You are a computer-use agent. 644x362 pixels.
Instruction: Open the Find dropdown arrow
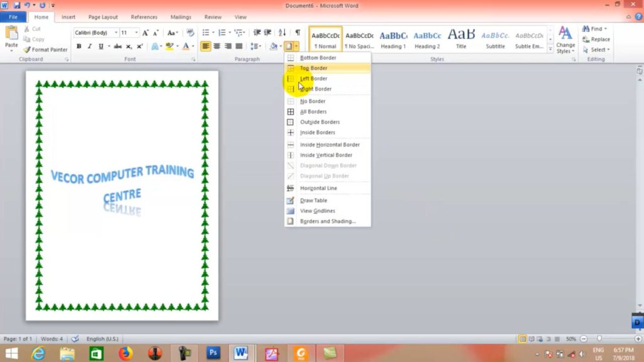[606, 29]
